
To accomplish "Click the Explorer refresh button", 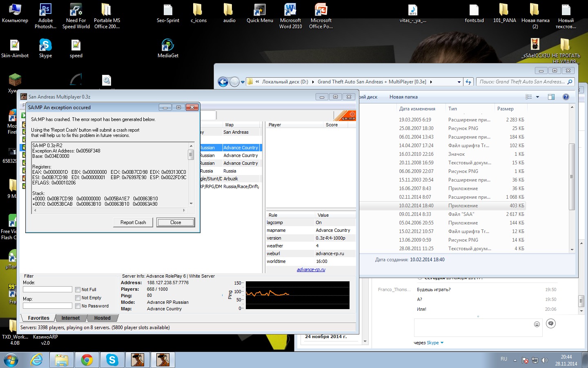I will (x=468, y=82).
